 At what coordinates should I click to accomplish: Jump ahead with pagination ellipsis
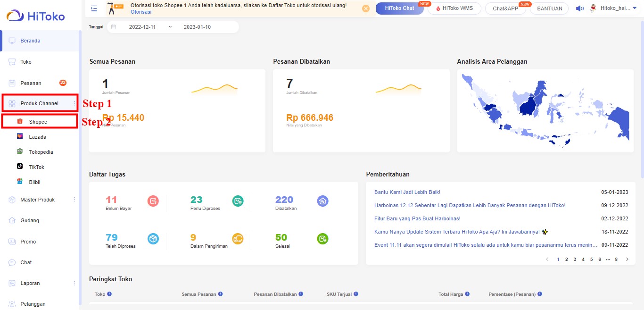click(x=608, y=260)
